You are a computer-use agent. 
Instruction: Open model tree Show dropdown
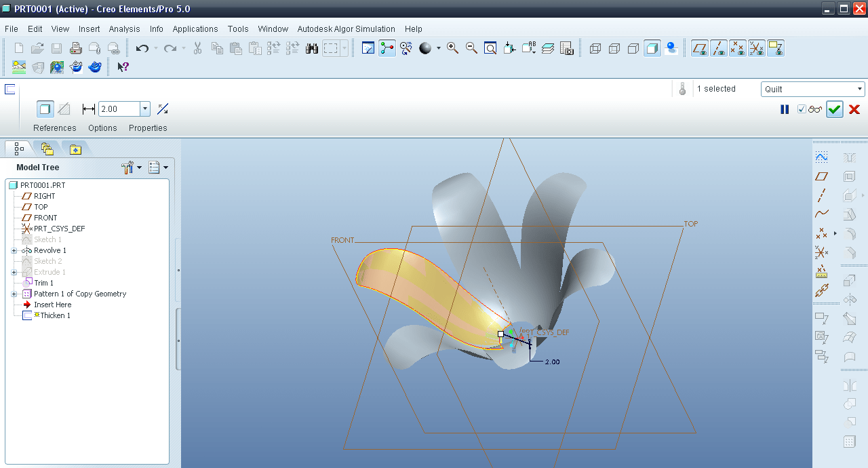click(x=158, y=167)
